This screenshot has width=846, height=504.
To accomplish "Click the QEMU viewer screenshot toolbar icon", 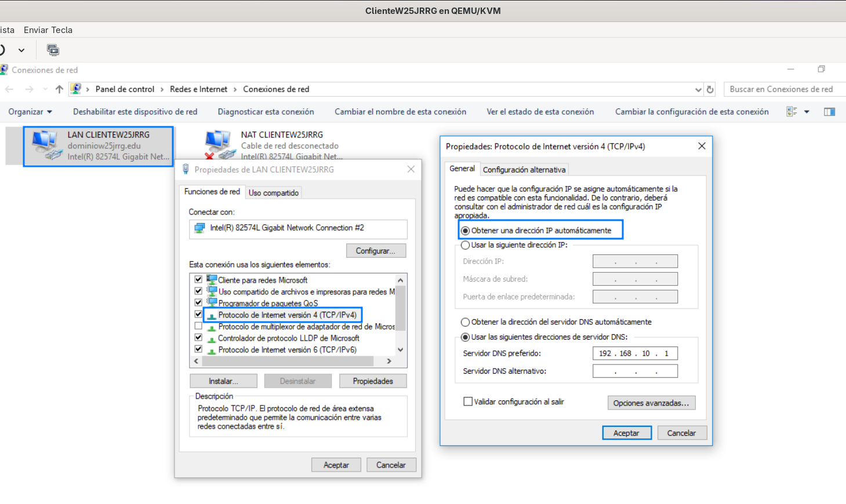I will click(53, 50).
